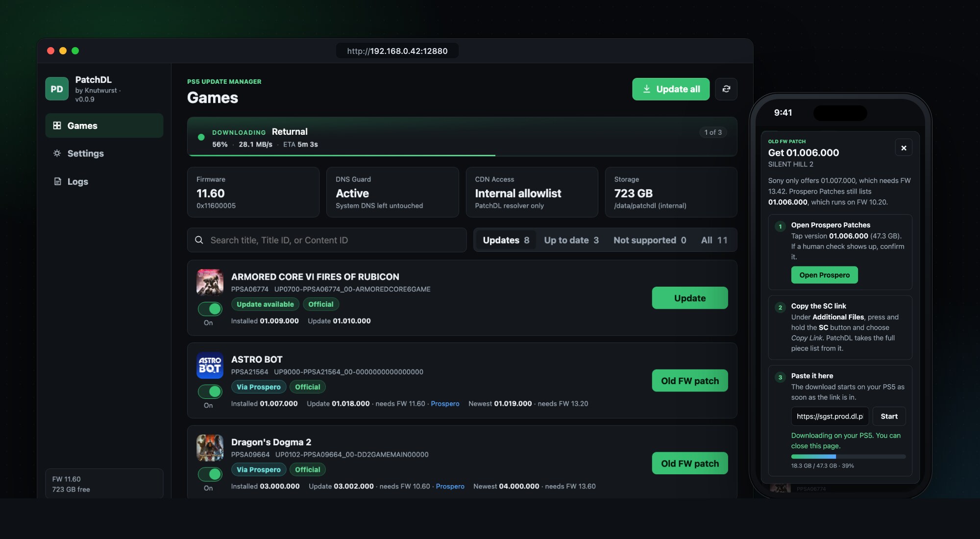
Task: Click the Armored Core VI cover thumbnail
Action: [x=210, y=282]
